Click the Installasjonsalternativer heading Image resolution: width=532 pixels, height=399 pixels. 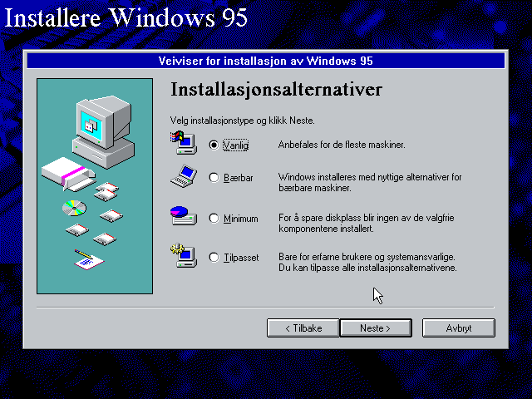pos(277,90)
